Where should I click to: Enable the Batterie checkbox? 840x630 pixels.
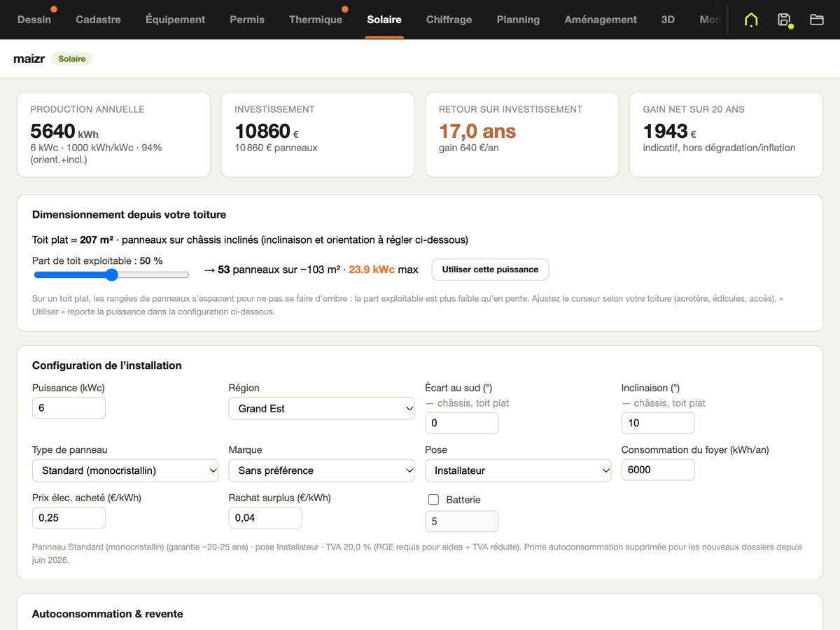pyautogui.click(x=433, y=499)
